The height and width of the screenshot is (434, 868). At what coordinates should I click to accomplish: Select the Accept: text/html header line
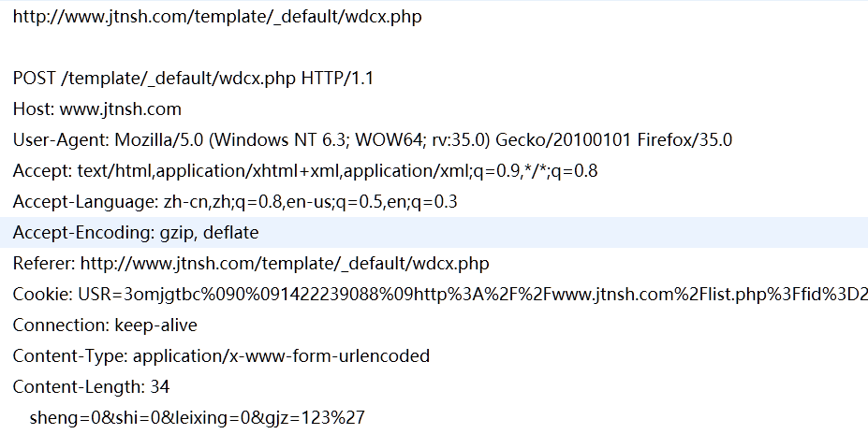click(305, 171)
